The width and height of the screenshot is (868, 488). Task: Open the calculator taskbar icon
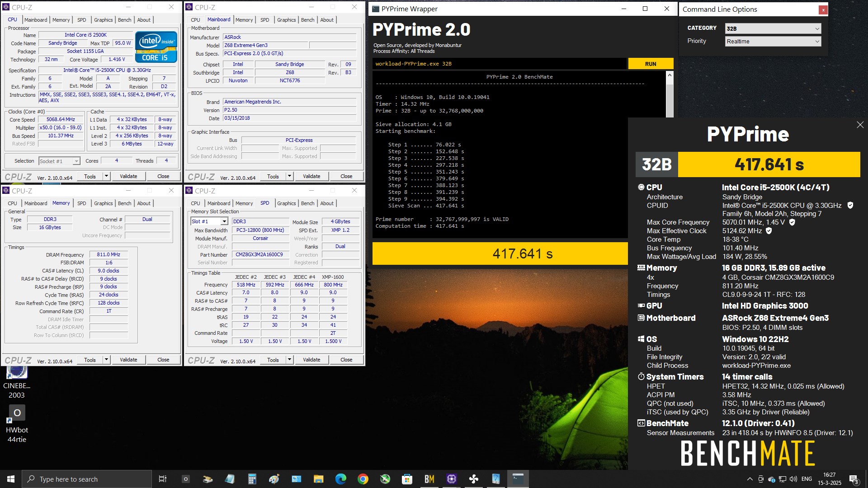point(252,479)
